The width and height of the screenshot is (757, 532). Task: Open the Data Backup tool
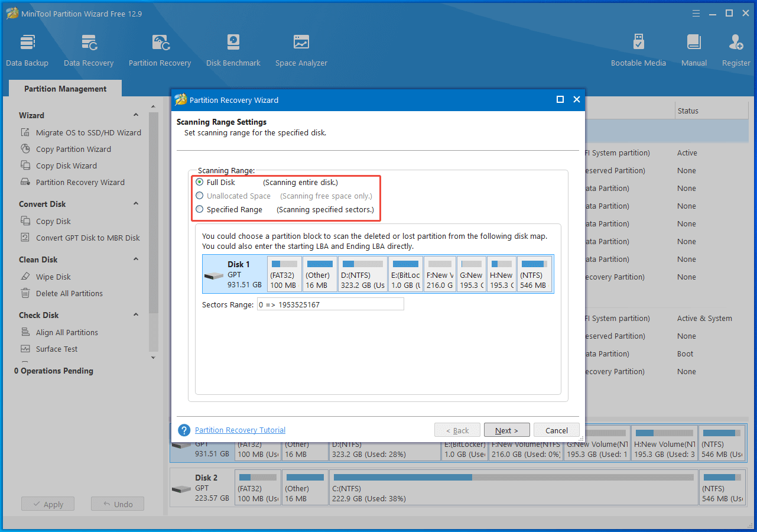click(x=27, y=50)
